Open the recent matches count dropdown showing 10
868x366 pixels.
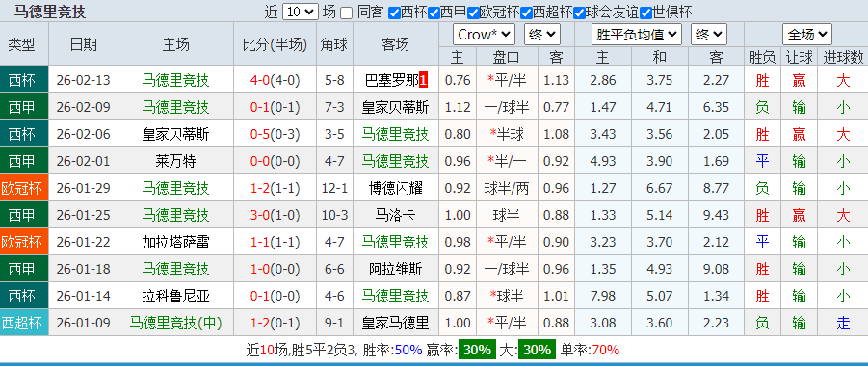tap(300, 12)
